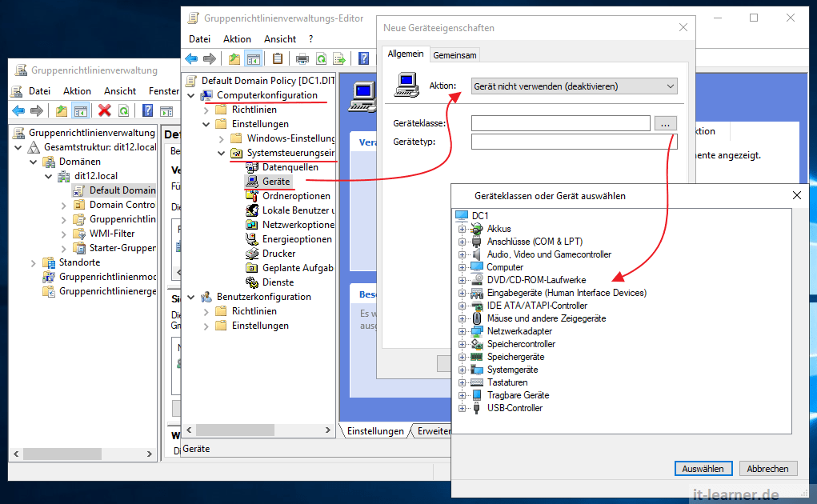Expand the Speichercontroller node
Image resolution: width=817 pixels, height=504 pixels.
pyautogui.click(x=462, y=344)
